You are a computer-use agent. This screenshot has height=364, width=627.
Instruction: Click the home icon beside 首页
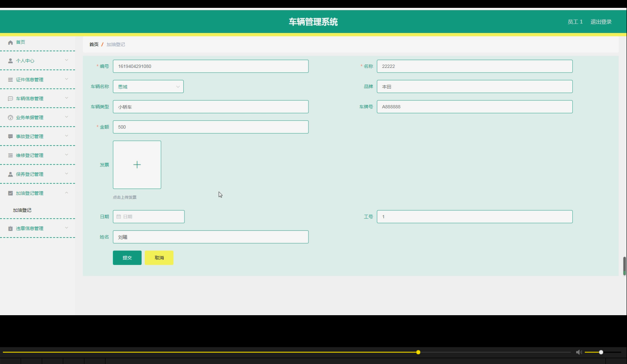tap(10, 42)
